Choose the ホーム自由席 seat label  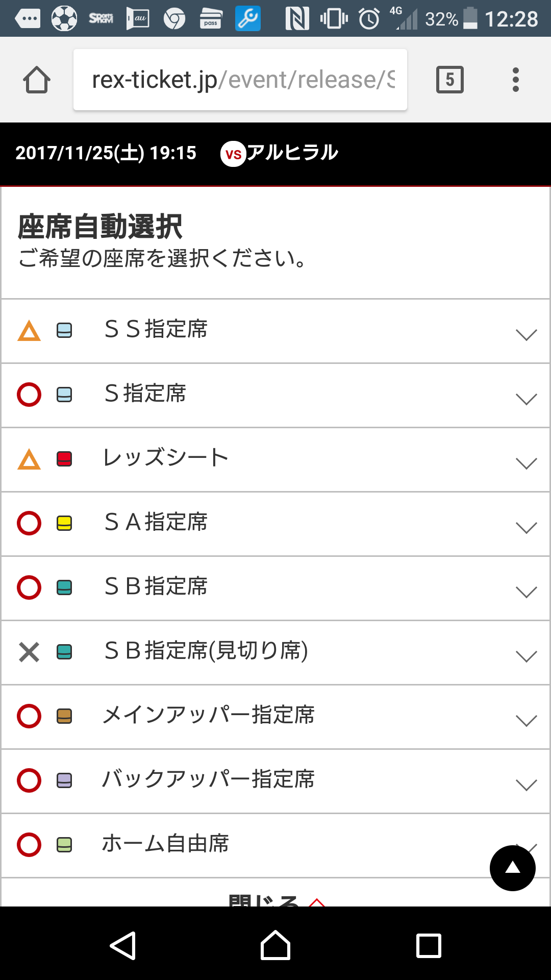[165, 844]
